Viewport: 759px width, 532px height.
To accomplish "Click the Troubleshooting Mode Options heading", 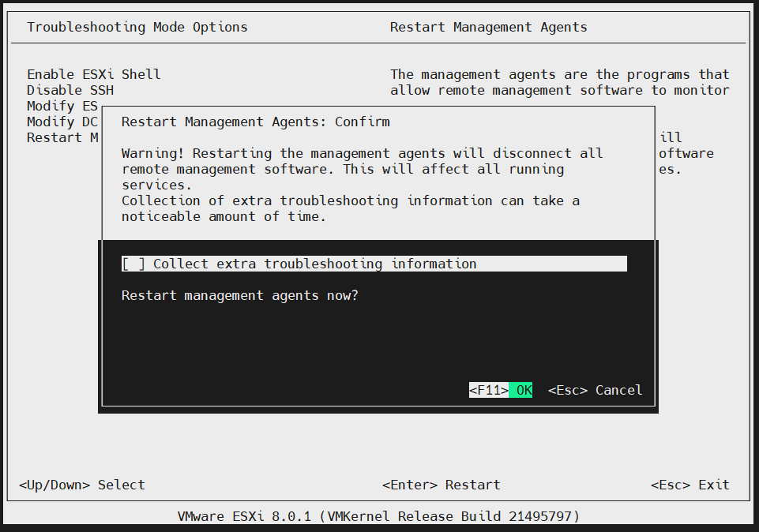I will [137, 27].
